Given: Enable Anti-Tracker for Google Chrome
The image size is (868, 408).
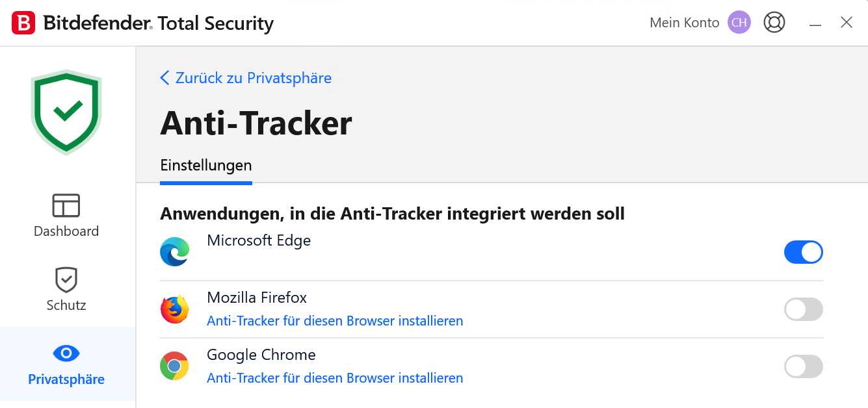Looking at the screenshot, I should click(803, 366).
